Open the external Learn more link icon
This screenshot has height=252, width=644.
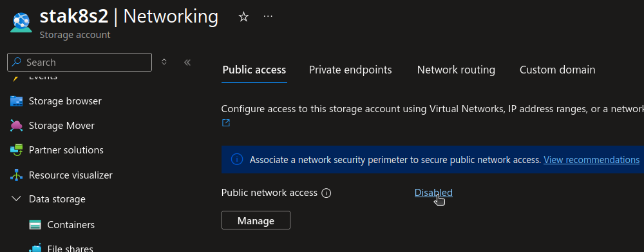[x=226, y=122]
